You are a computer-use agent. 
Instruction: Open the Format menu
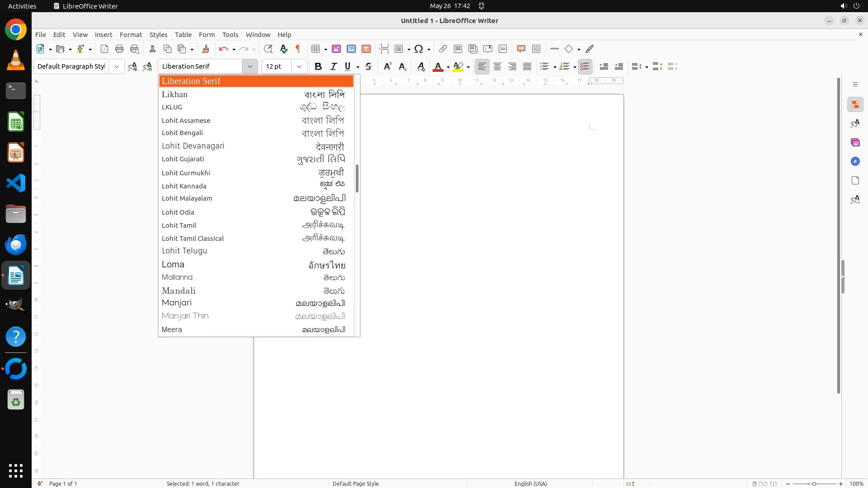pos(131,34)
